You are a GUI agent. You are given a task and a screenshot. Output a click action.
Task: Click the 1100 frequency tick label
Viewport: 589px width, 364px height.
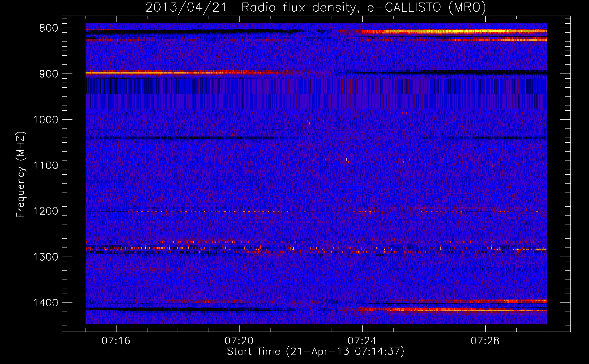(x=46, y=166)
